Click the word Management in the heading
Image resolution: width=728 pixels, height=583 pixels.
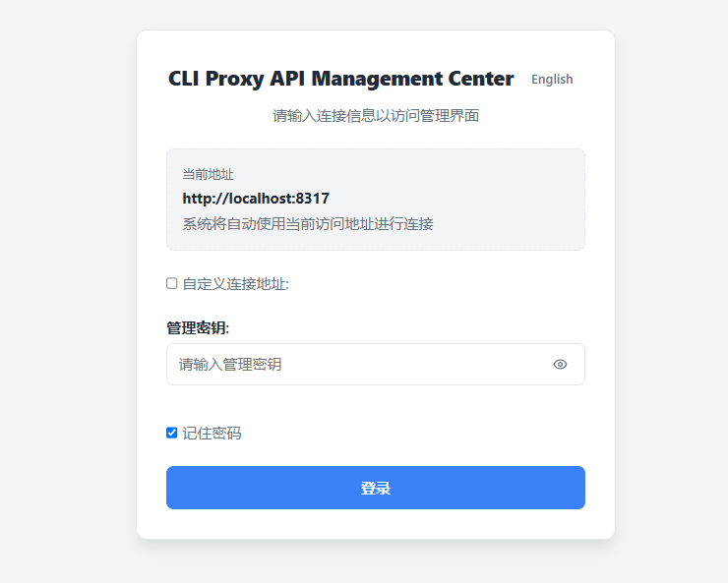[x=376, y=79]
